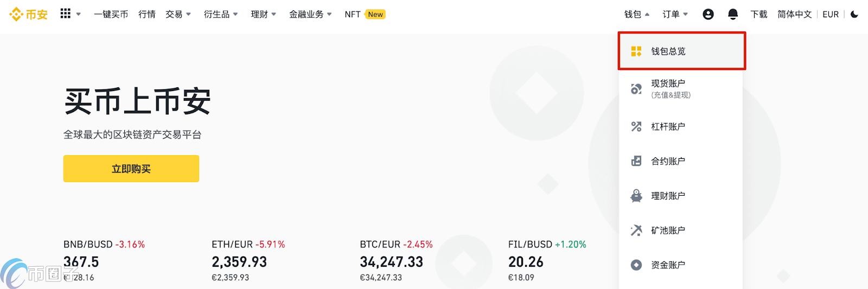Image resolution: width=868 pixels, height=289 pixels.
Task: Open 现货账户 spot account entry
Action: 668,88
